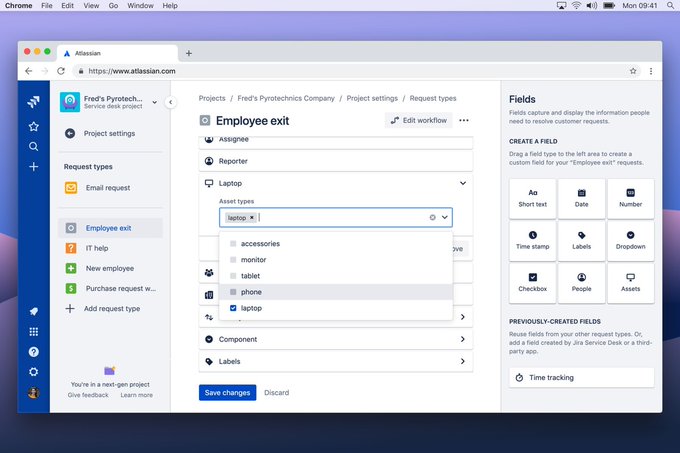Viewport: 680px width, 453px height.
Task: Click the search magnifier in blue sidebar
Action: click(33, 147)
